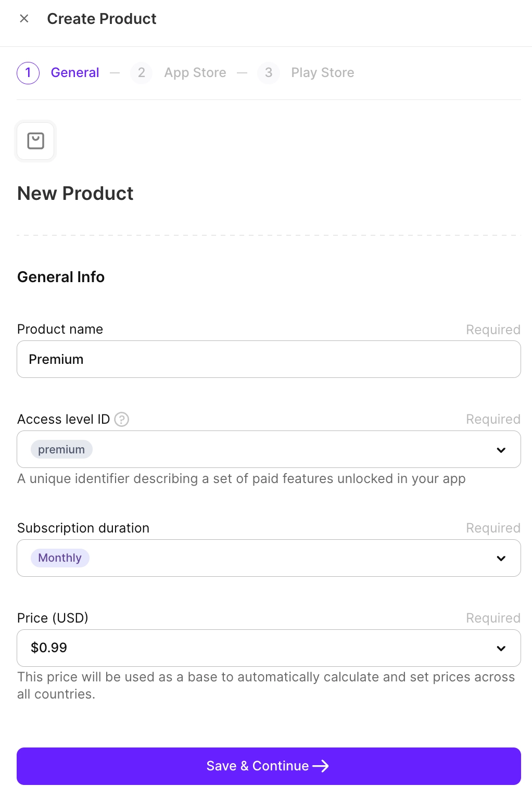
Task: Click the $0.99 price value
Action: [x=49, y=648]
